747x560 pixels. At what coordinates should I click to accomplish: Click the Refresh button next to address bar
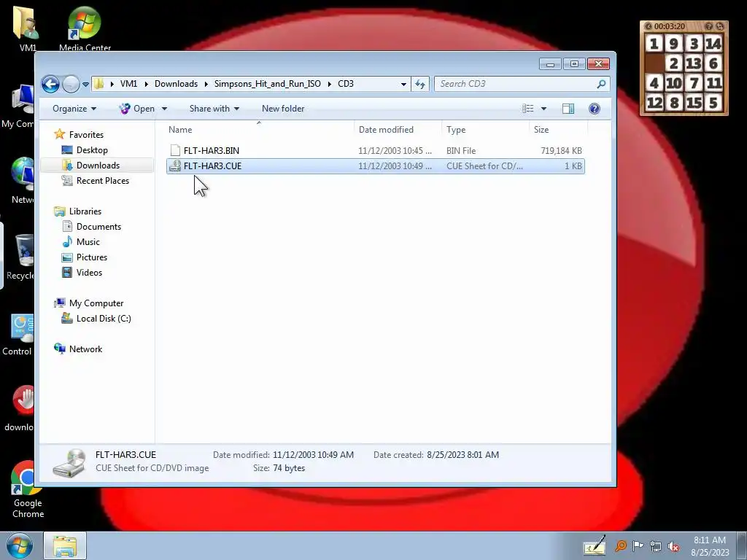419,84
